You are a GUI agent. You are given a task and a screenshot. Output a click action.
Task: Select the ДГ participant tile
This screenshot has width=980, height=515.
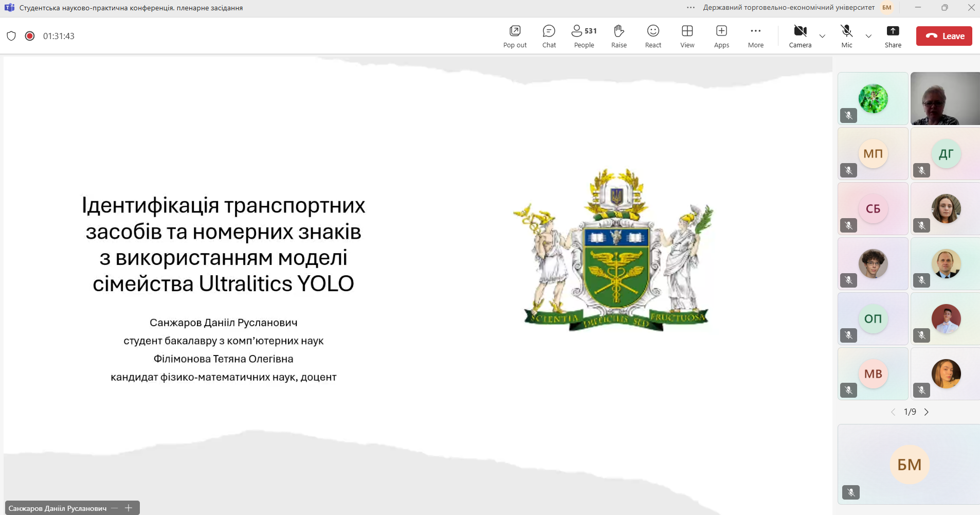pos(946,153)
